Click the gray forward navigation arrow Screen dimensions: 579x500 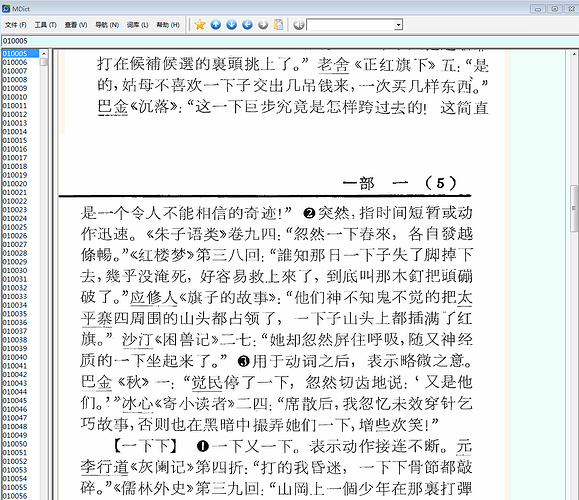coord(263,25)
